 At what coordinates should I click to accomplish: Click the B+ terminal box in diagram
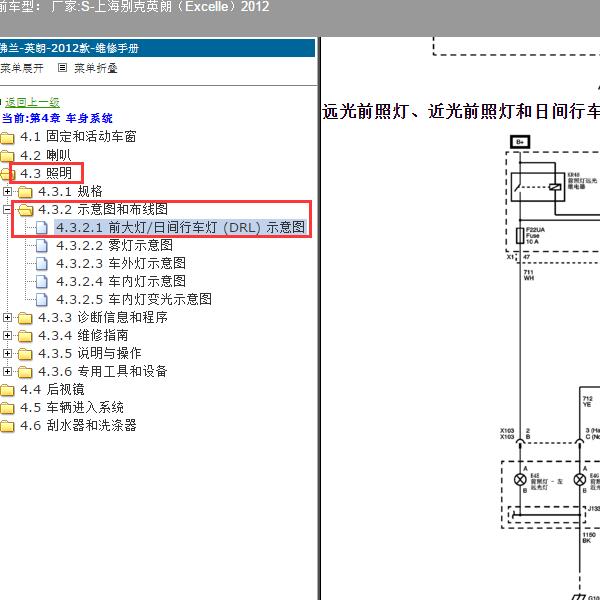tap(520, 142)
